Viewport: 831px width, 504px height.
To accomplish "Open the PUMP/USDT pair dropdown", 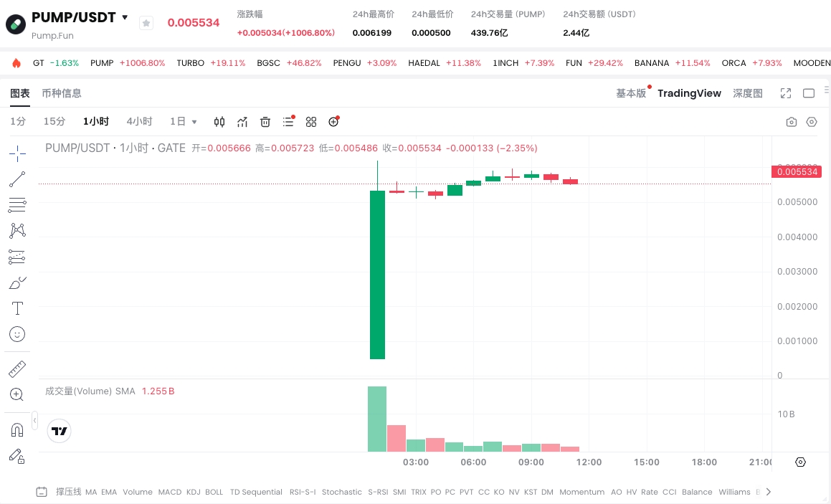I will (x=125, y=17).
